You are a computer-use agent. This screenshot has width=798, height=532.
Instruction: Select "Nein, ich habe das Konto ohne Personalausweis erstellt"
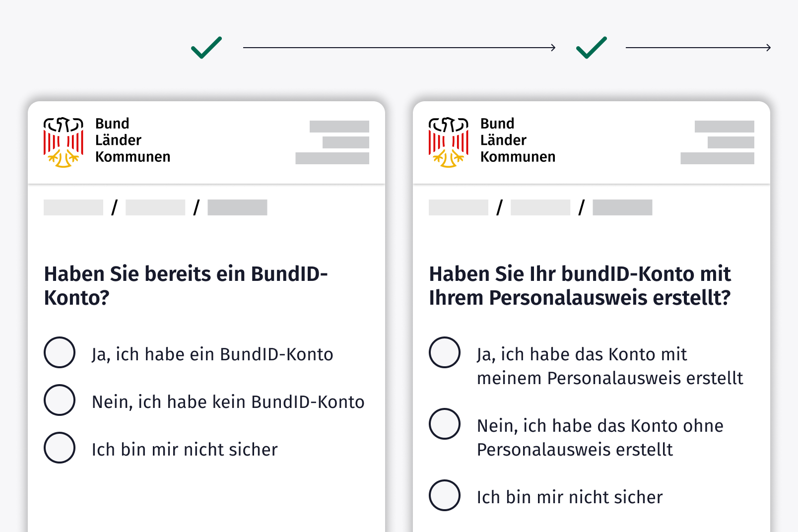[x=445, y=424]
